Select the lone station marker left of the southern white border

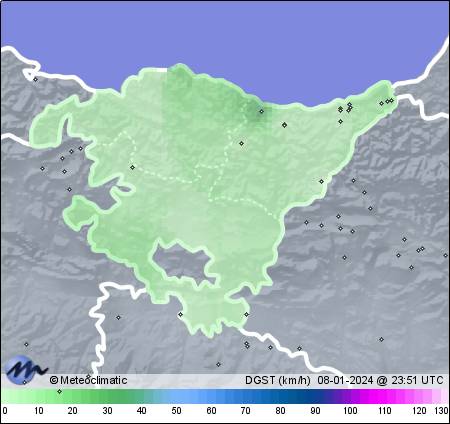tap(26, 344)
